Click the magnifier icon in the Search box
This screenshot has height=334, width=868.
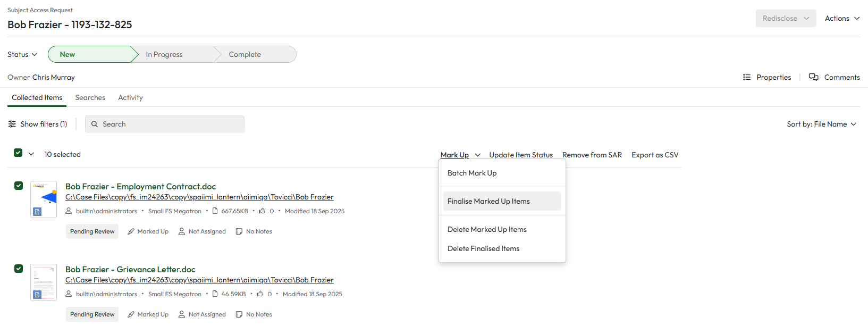click(x=95, y=124)
